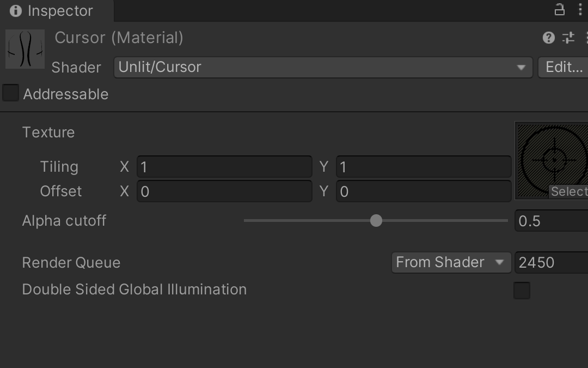
Task: Click the Select texture button
Action: [x=568, y=191]
